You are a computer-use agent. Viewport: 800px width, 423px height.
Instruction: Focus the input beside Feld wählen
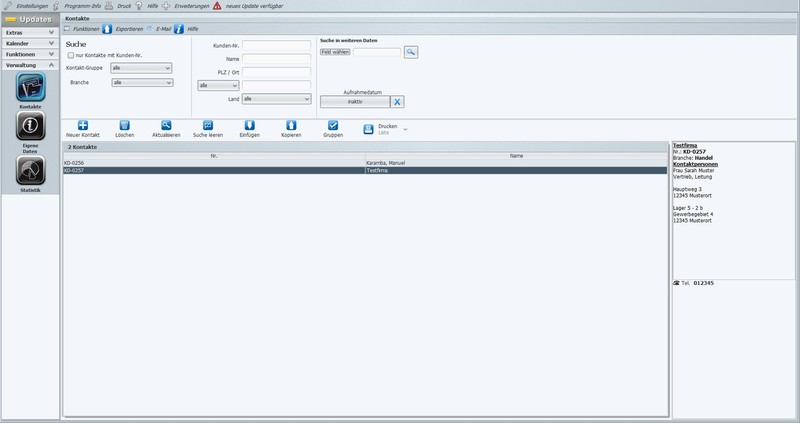[x=377, y=52]
